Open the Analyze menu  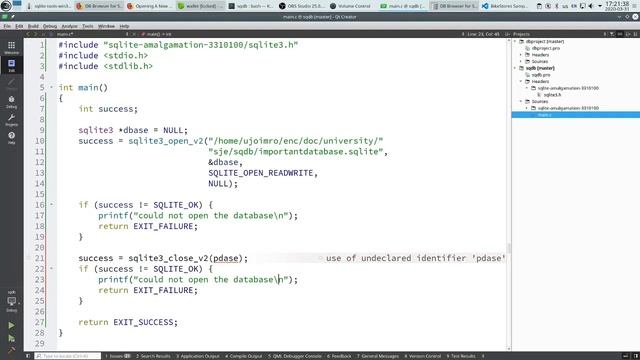point(69,26)
